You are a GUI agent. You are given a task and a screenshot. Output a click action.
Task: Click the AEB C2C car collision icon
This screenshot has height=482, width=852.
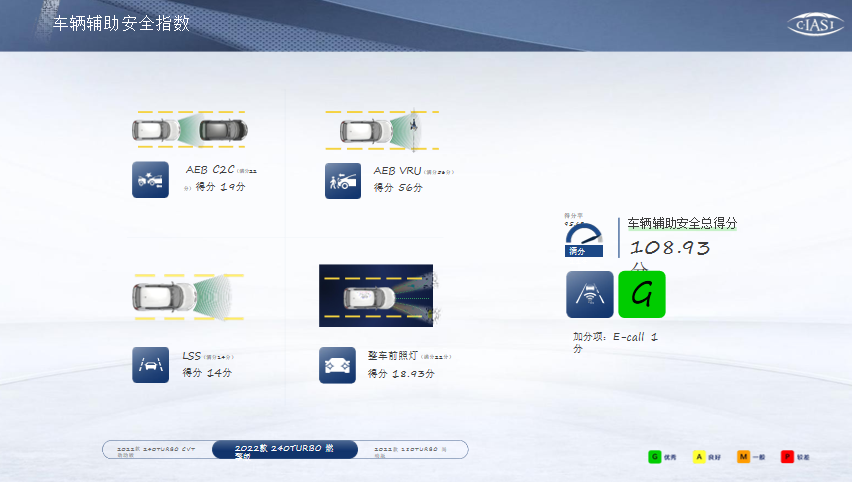point(150,180)
